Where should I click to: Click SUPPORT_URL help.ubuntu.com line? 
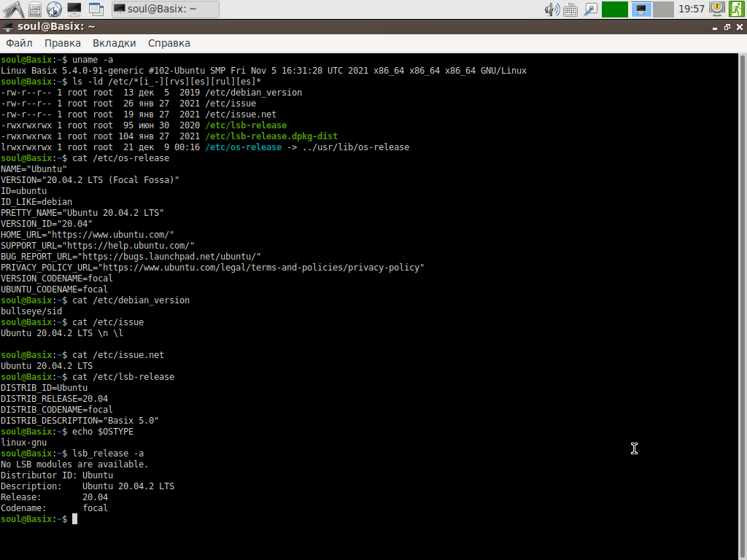tap(98, 246)
